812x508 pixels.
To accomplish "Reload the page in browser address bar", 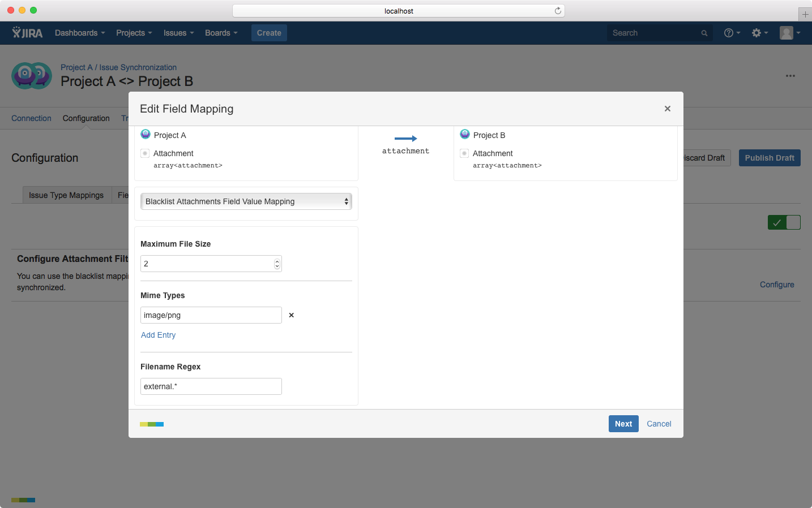I will click(x=558, y=11).
